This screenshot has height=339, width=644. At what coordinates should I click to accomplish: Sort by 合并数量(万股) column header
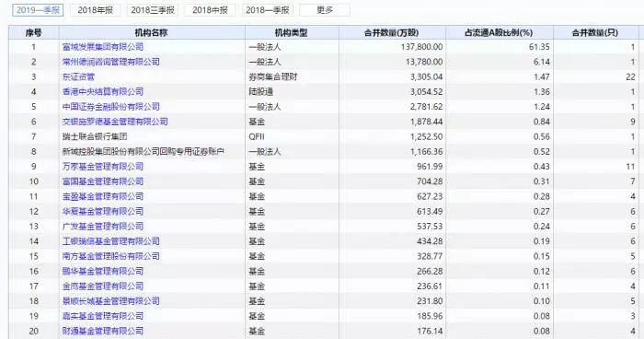point(392,32)
